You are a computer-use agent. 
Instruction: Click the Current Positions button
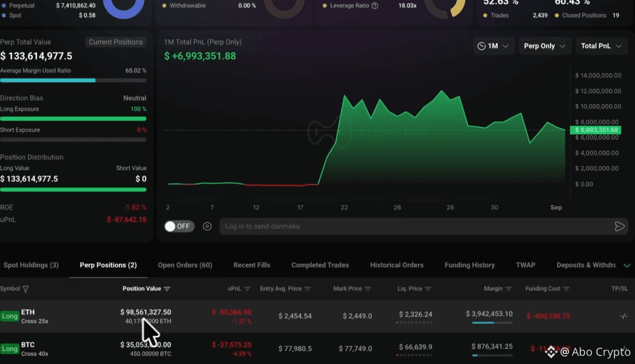point(116,42)
